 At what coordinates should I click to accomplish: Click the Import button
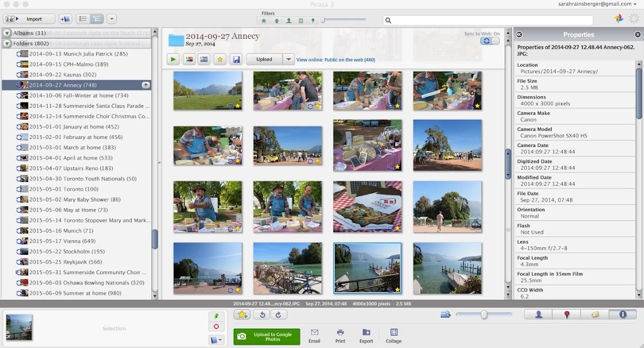point(29,19)
